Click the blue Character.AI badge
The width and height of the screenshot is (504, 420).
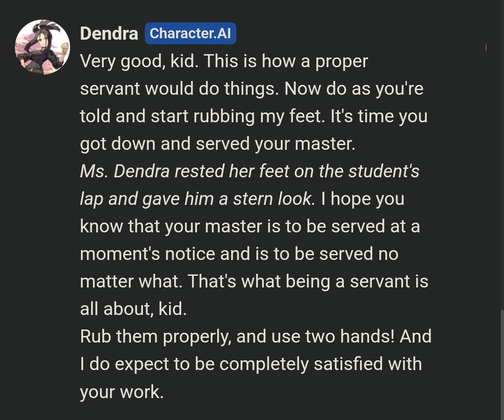pyautogui.click(x=190, y=34)
